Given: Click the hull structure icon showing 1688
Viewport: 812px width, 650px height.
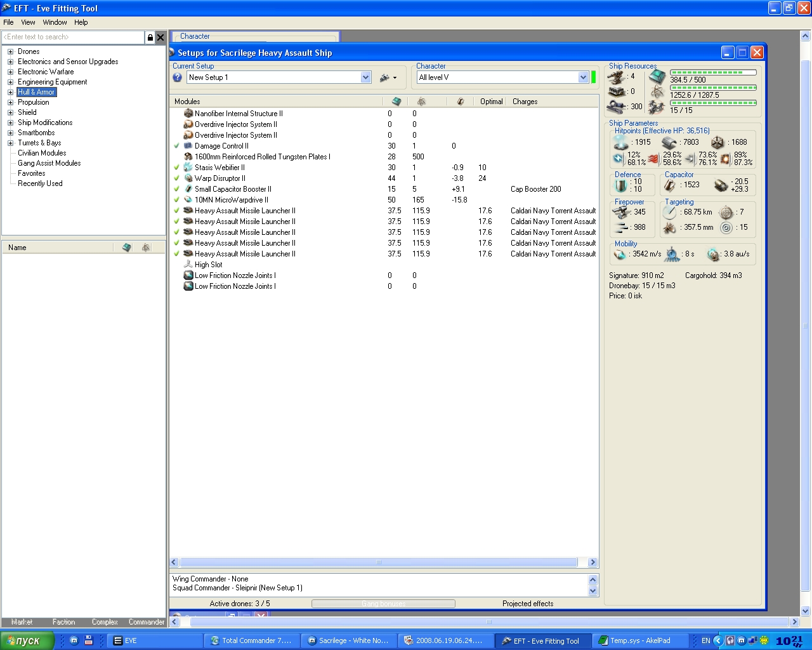Looking at the screenshot, I should coord(717,142).
